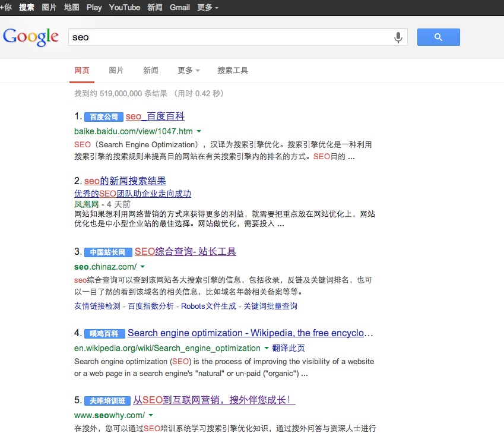This screenshot has width=504, height=433.
Task: Open the 从SEO到互联网营销，搜外伴您成长！ result
Action: [x=214, y=400]
